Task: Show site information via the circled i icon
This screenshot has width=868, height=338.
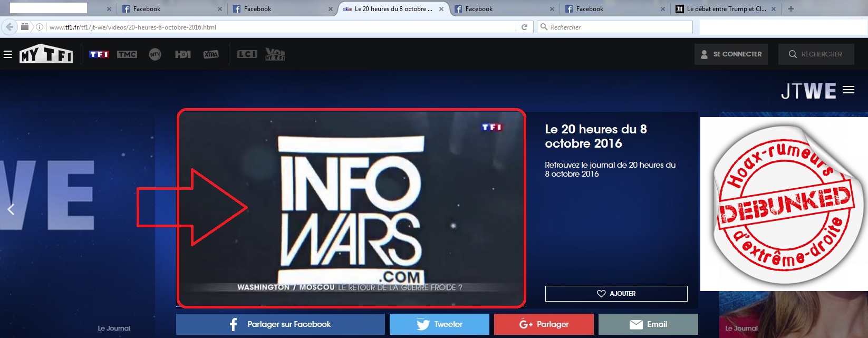Action: click(40, 27)
